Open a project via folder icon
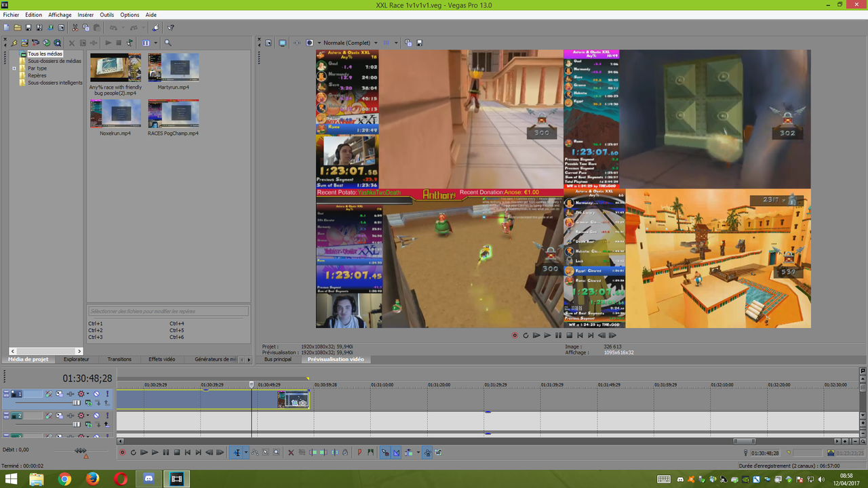This screenshot has height=488, width=868. [17, 28]
